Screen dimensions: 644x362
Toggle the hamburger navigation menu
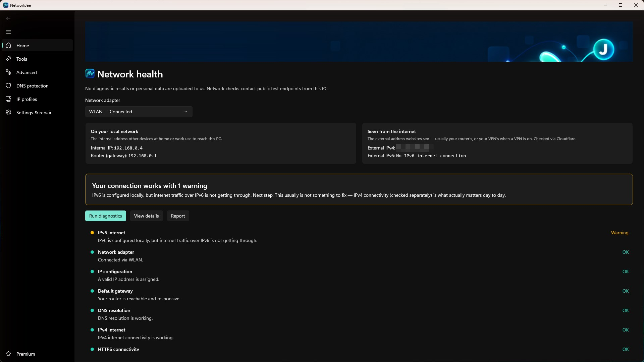click(x=8, y=32)
